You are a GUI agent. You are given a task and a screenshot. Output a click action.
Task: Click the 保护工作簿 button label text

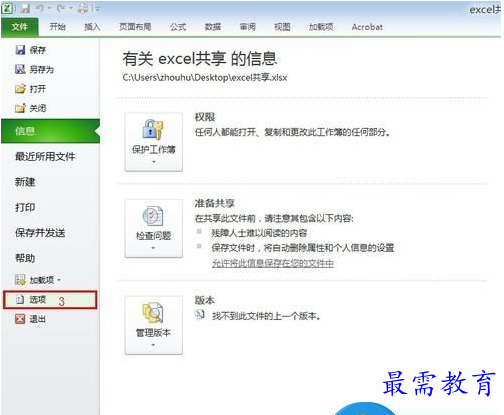tap(154, 150)
